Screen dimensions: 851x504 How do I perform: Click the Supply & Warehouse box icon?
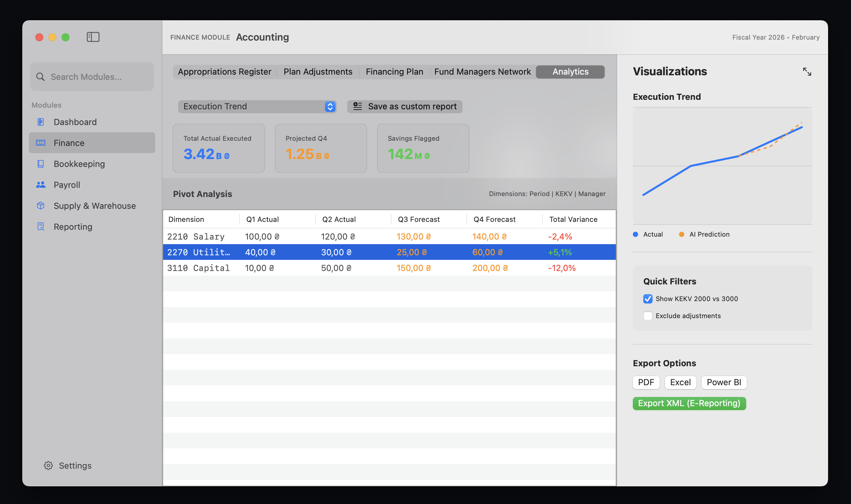point(41,206)
